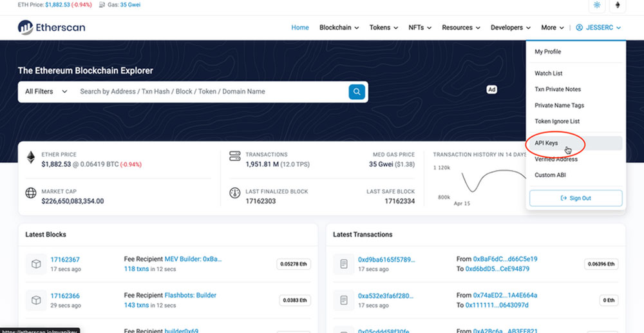The image size is (644, 333).
Task: Open recipient address 0x111111...0643097d
Action: tap(497, 305)
